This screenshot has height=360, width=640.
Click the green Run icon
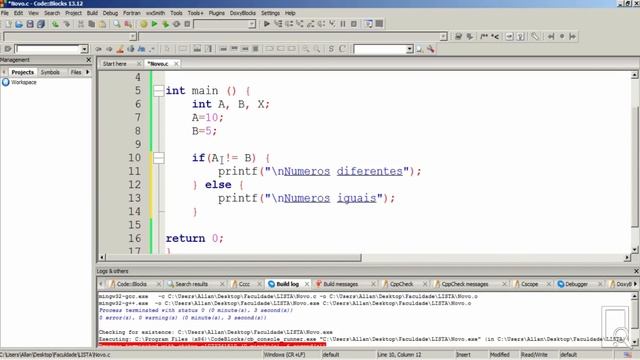(x=155, y=24)
